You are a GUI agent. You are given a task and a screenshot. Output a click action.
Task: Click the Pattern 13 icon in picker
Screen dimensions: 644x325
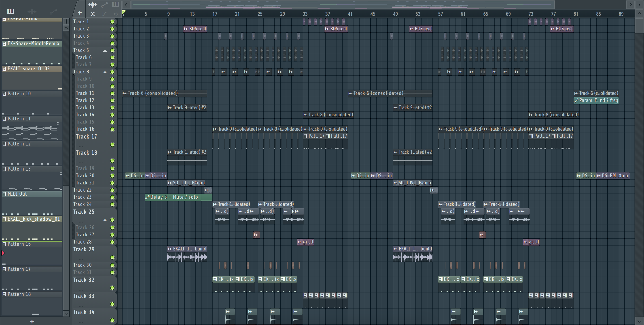4,169
